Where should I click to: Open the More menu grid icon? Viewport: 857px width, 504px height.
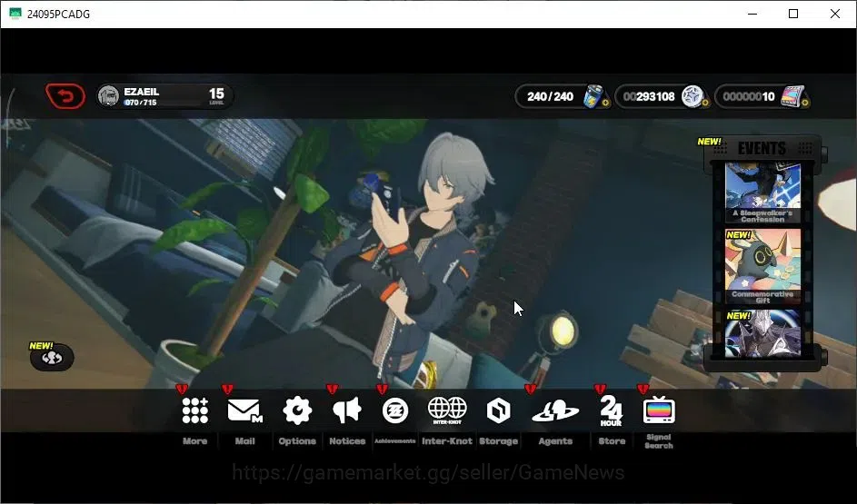[x=195, y=410]
